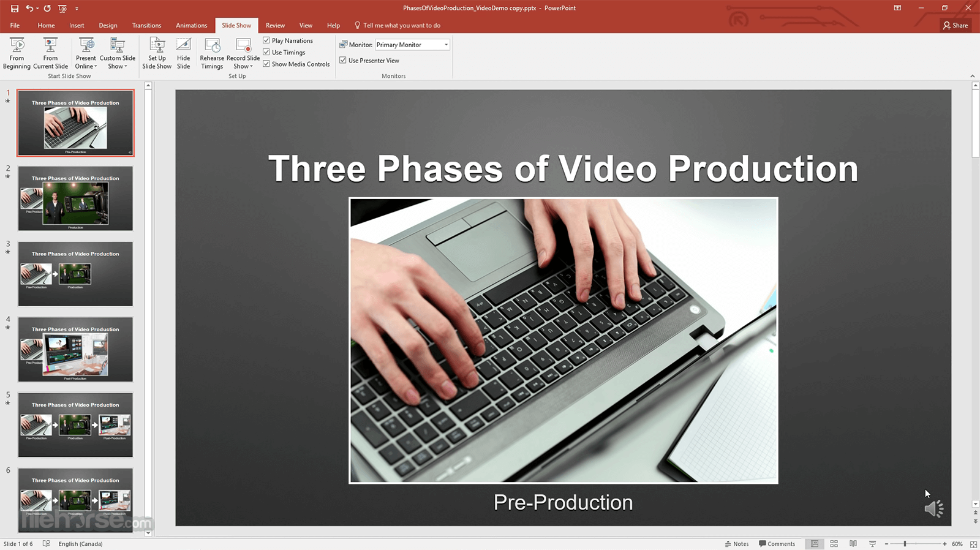Image resolution: width=980 pixels, height=550 pixels.
Task: Start Slide Show from status bar
Action: (x=872, y=544)
